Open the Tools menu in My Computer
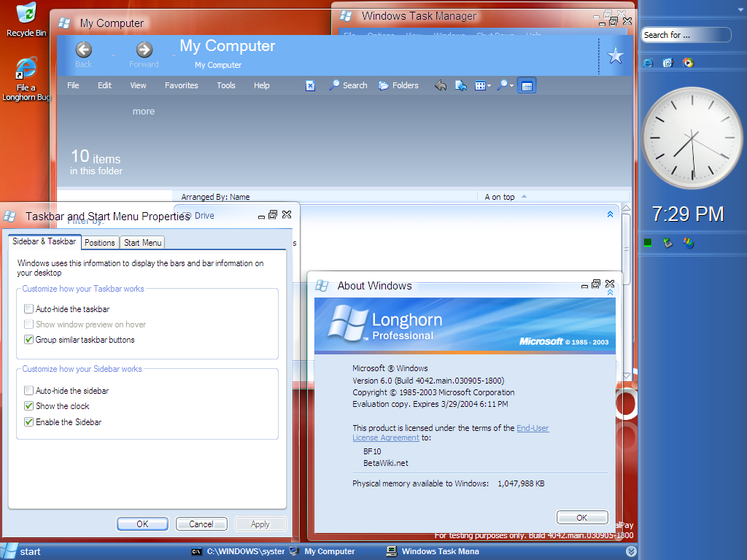This screenshot has width=747, height=560. click(226, 86)
